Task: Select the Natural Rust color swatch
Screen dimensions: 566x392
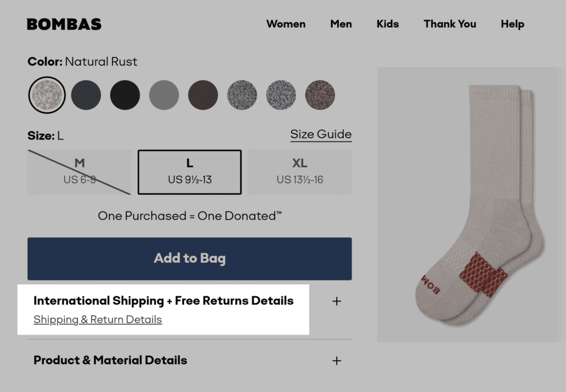Action: pyautogui.click(x=47, y=94)
